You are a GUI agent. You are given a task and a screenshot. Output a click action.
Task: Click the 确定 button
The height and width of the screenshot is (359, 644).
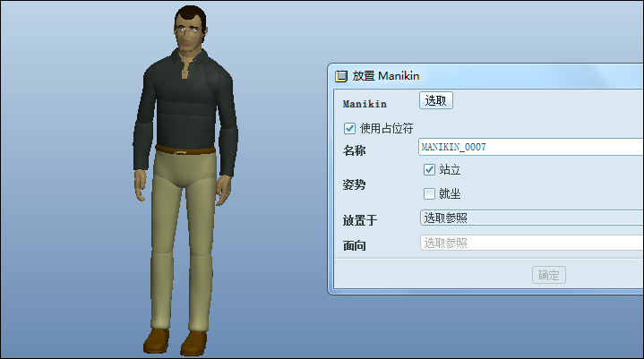549,275
